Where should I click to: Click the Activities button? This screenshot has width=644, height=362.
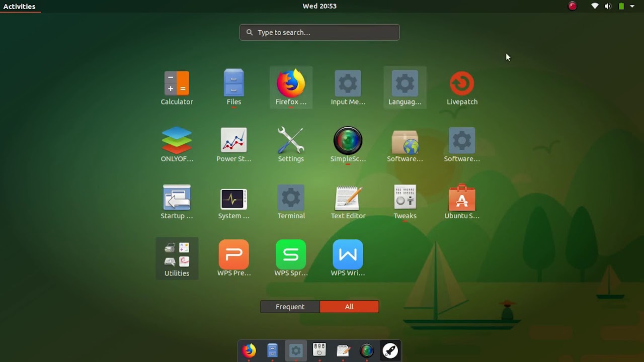(x=19, y=6)
